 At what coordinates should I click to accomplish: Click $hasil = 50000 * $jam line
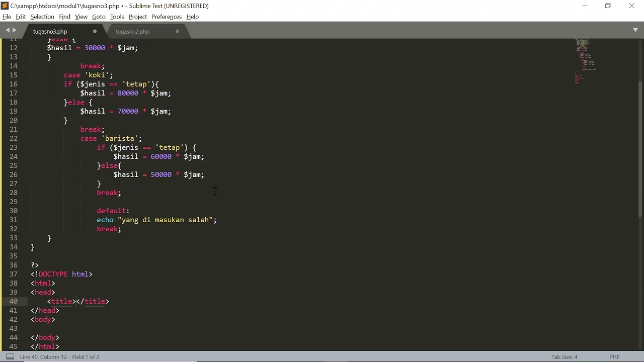pos(158,174)
